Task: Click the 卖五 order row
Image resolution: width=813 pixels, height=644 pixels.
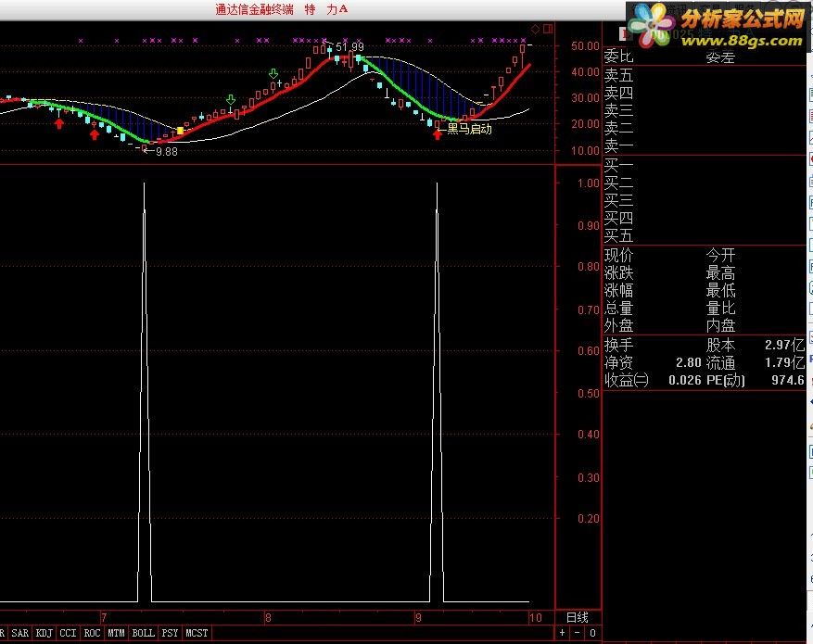Action: [x=705, y=75]
